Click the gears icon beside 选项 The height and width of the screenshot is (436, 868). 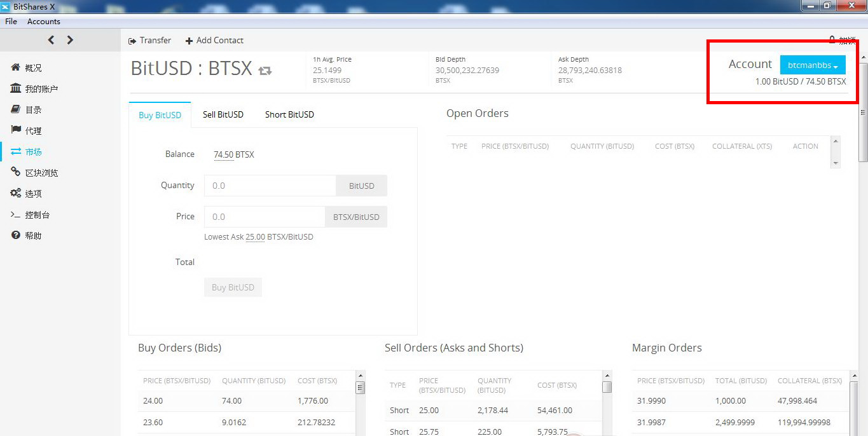[16, 193]
